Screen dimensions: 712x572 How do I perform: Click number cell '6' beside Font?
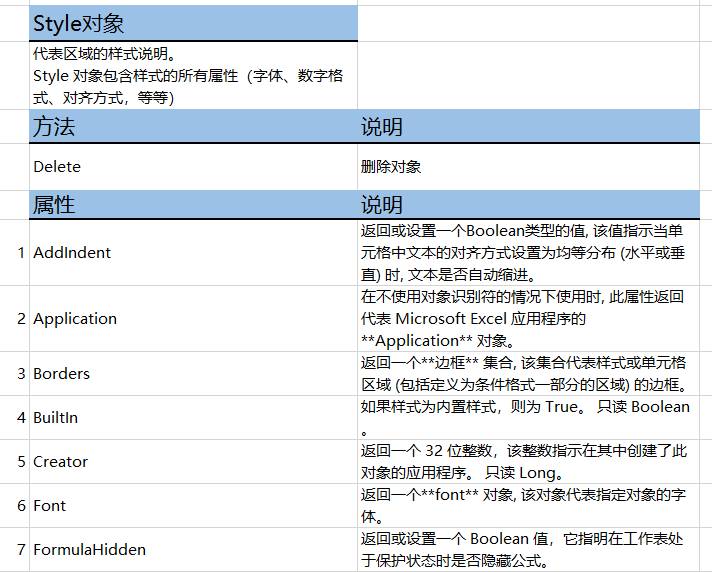[15, 505]
